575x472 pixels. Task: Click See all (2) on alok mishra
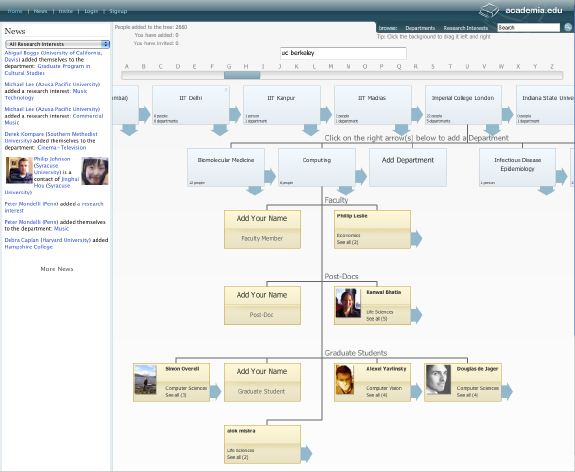point(237,457)
